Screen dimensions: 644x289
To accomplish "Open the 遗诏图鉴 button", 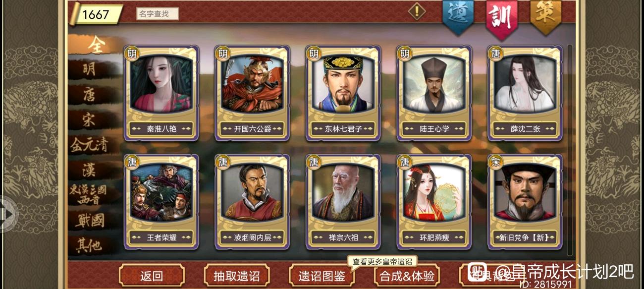I will click(322, 276).
